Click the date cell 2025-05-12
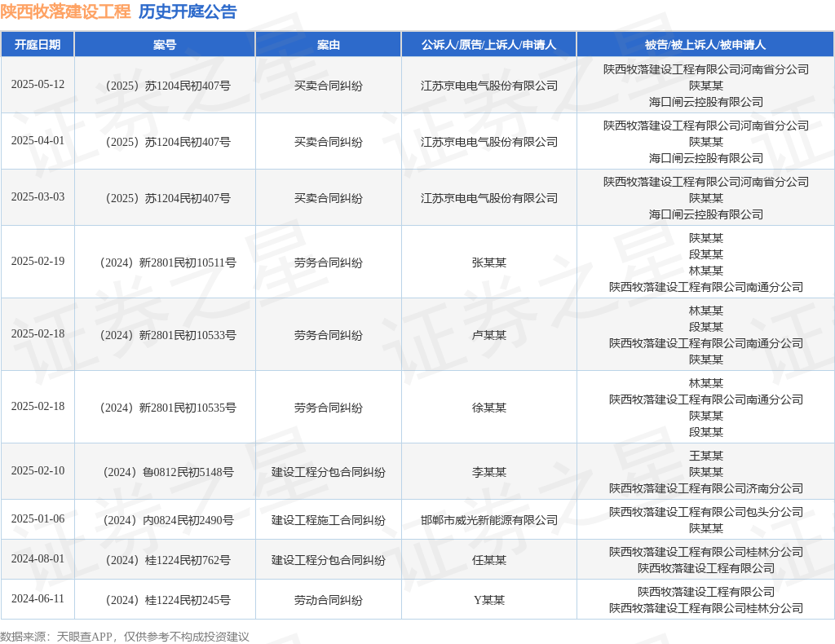Screen dimensions: 835x644 [38, 85]
